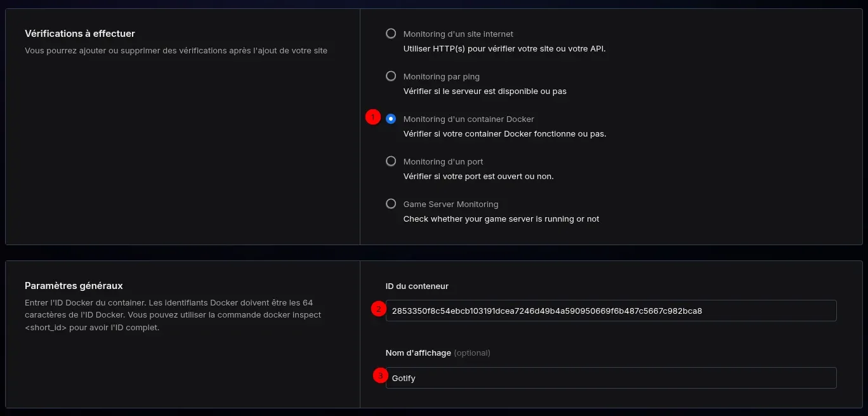The height and width of the screenshot is (416, 868).
Task: Click the red step marker number 1
Action: coord(373,117)
